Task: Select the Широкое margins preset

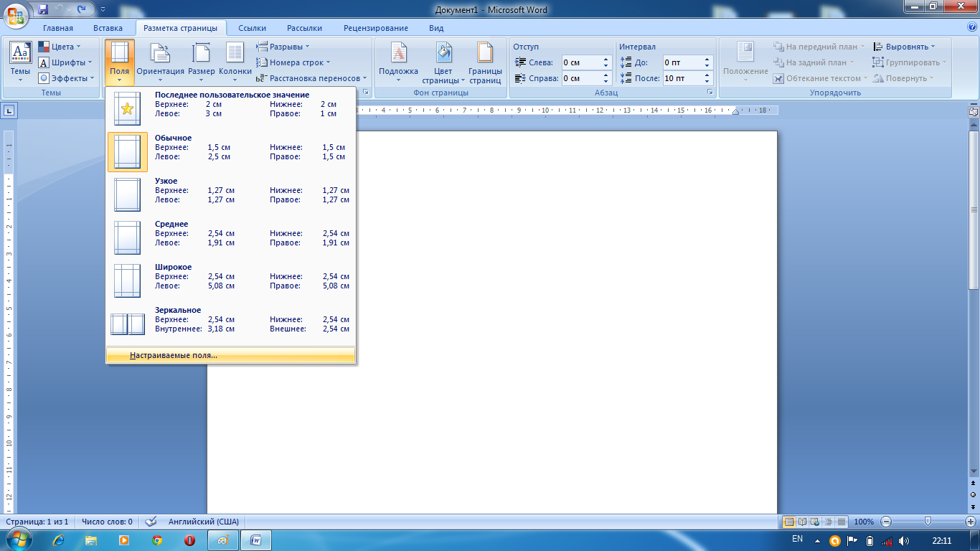Action: tap(230, 281)
